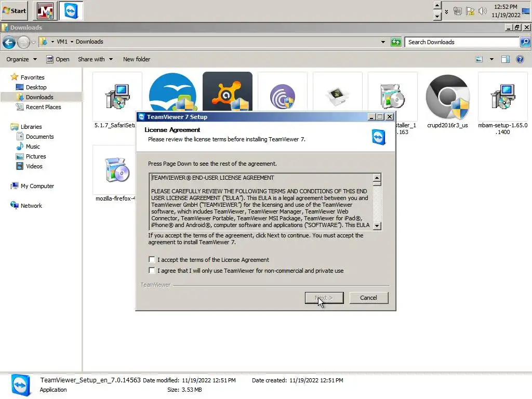The height and width of the screenshot is (399, 532).
Task: Click the Size: 3.53 MB text
Action: coord(184,390)
